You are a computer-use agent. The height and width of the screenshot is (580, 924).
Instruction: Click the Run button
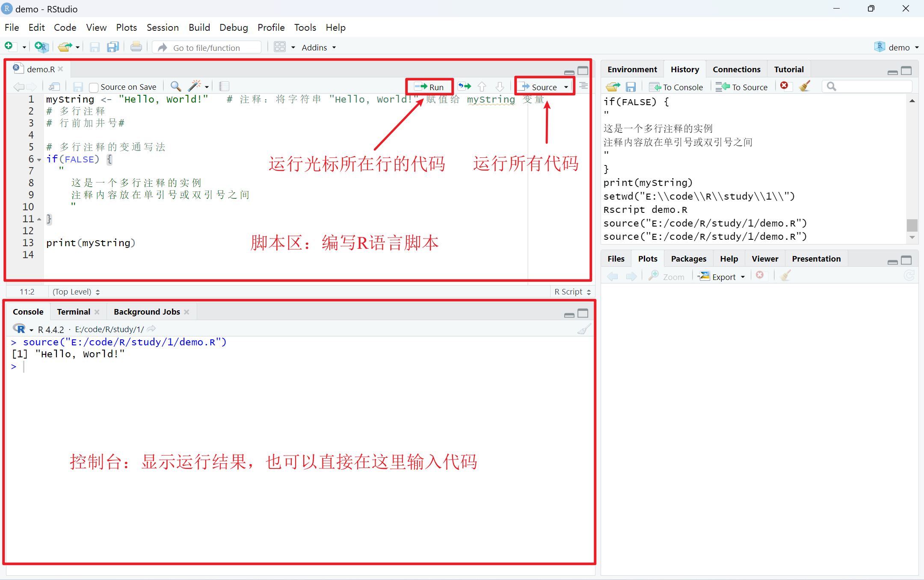[429, 87]
